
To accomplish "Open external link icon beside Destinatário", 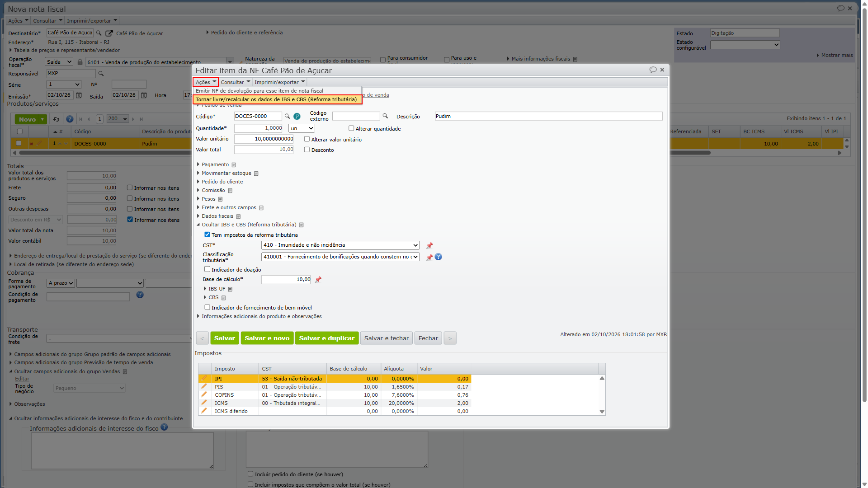I will click(x=109, y=33).
